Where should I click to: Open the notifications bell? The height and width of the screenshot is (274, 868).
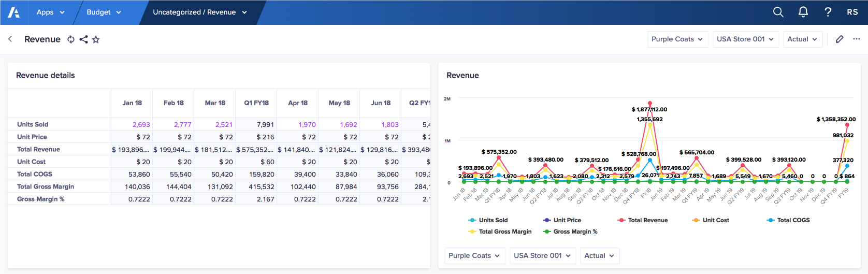coord(803,12)
